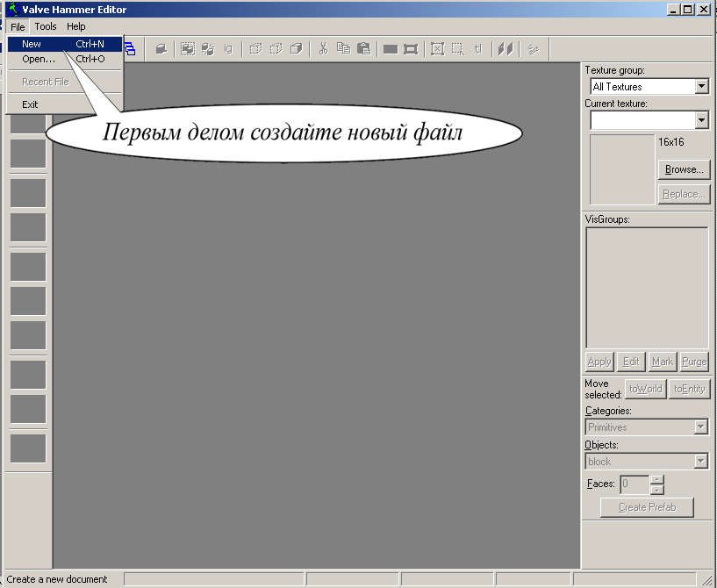Choose New from the File menu
The height and width of the screenshot is (588, 717).
[64, 44]
